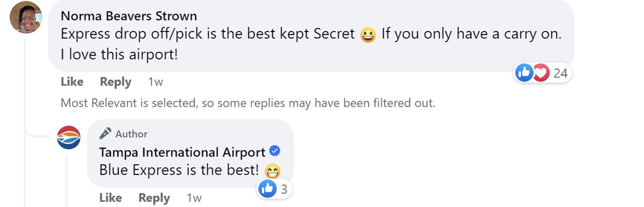The height and width of the screenshot is (207, 644).
Task: Click the Author microphone badge icon
Action: click(x=105, y=134)
